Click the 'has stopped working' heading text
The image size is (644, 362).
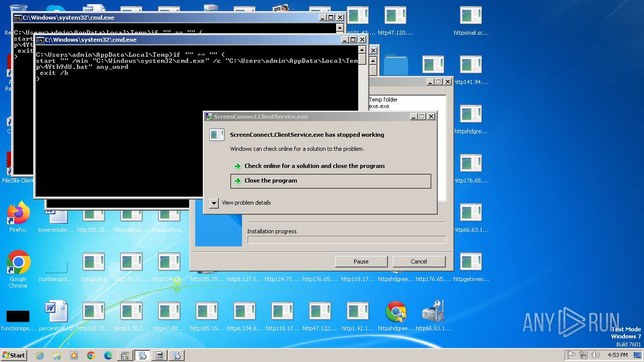click(307, 135)
